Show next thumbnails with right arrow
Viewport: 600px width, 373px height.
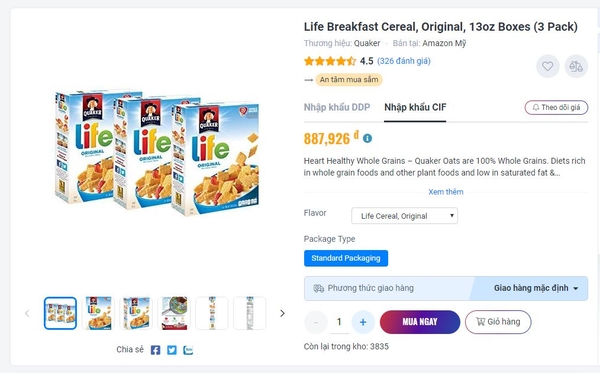coord(282,313)
